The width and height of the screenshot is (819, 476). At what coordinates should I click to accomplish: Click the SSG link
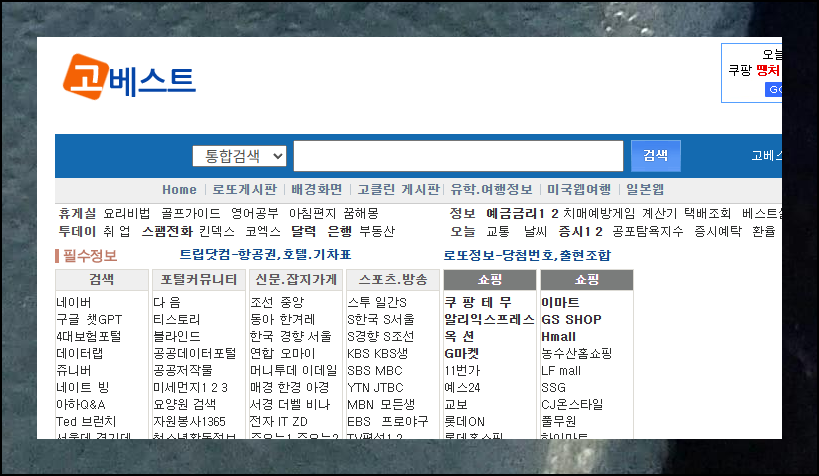click(554, 387)
